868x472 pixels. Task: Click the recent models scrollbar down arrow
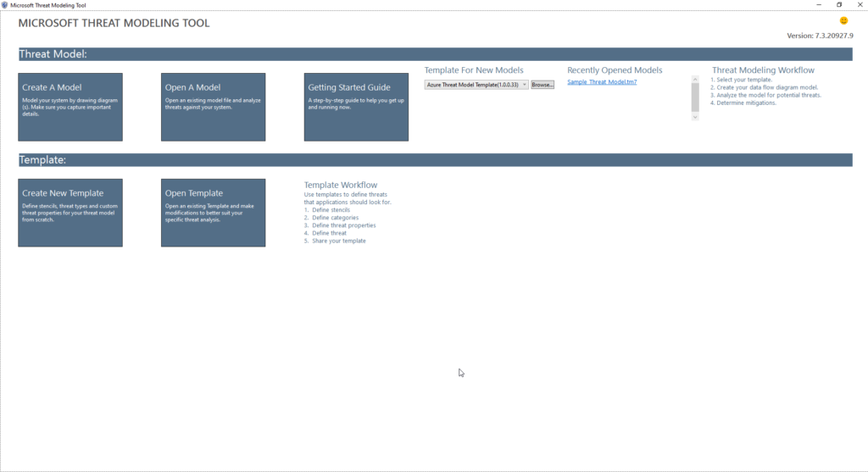tap(695, 117)
